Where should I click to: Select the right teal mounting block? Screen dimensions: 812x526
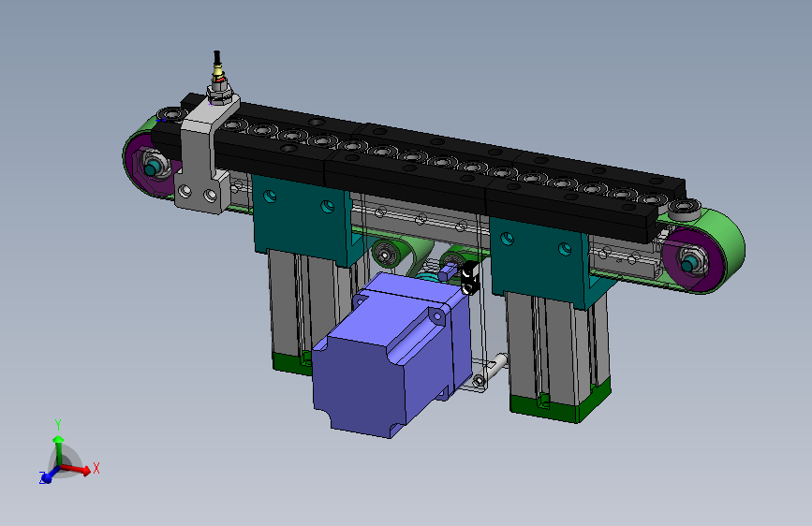click(x=541, y=261)
